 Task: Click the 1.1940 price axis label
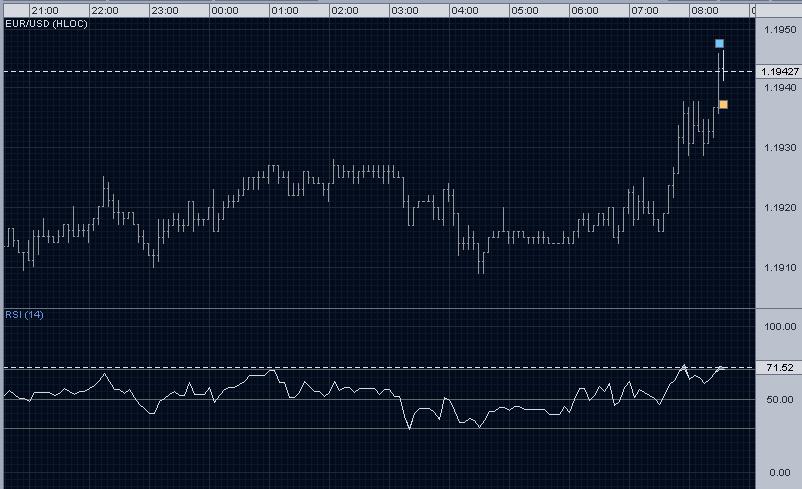tap(780, 88)
